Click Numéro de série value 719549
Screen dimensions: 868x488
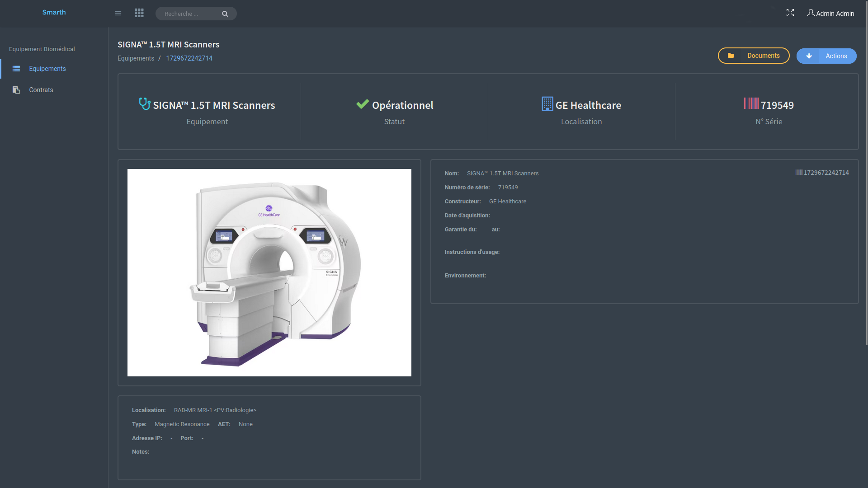(508, 188)
